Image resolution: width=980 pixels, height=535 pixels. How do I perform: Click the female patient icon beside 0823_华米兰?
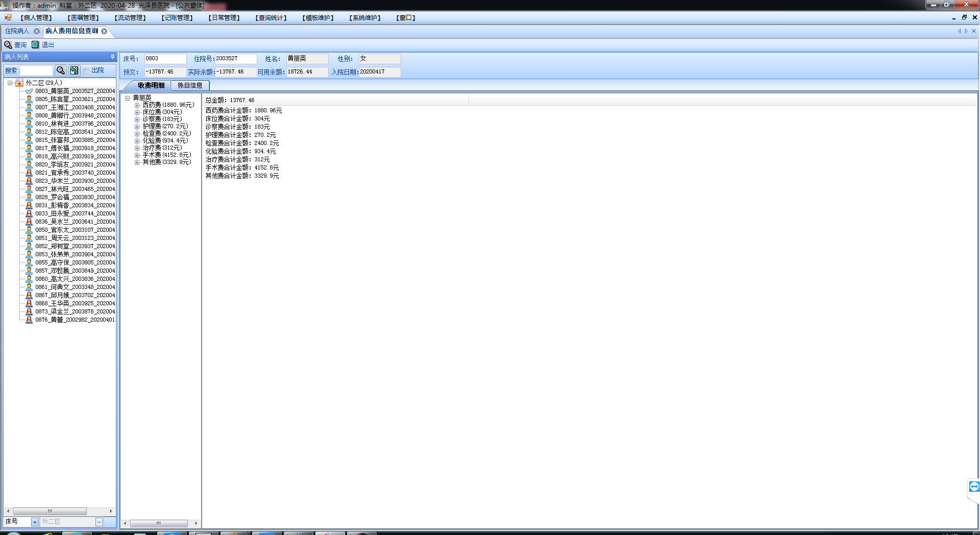(x=29, y=181)
